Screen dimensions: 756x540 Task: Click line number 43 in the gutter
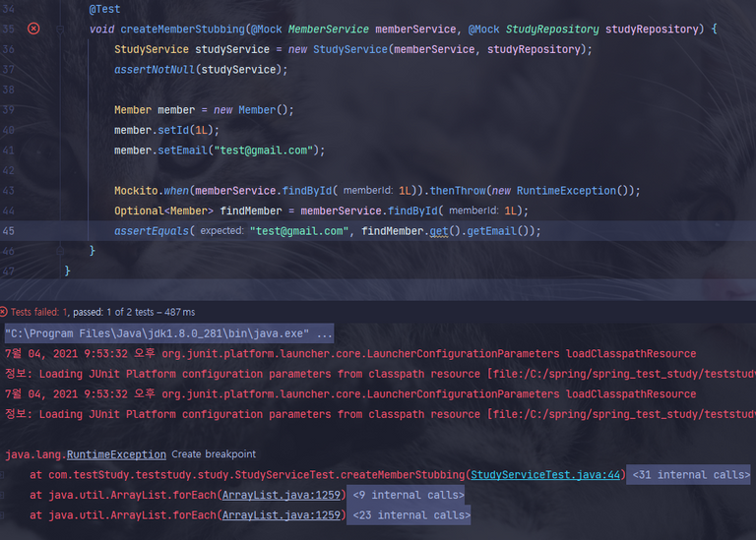tap(8, 190)
